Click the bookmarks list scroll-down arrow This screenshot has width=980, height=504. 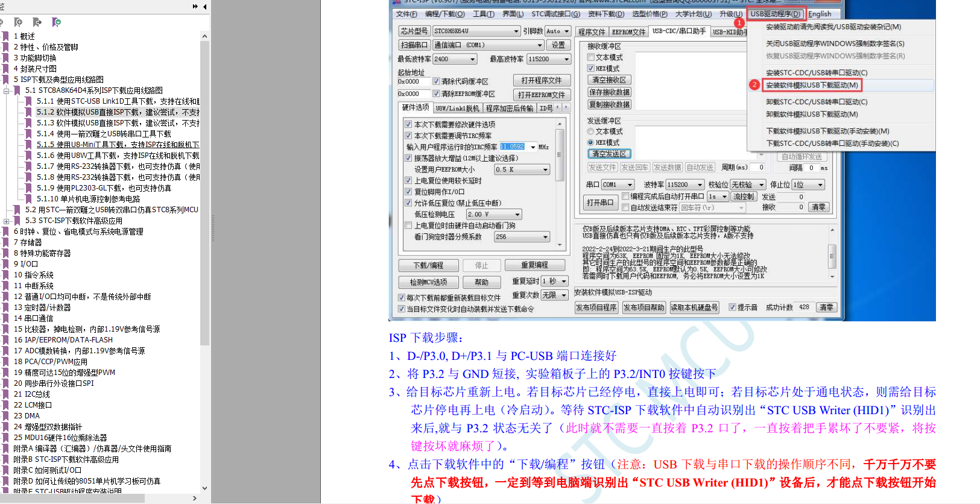tap(204, 488)
